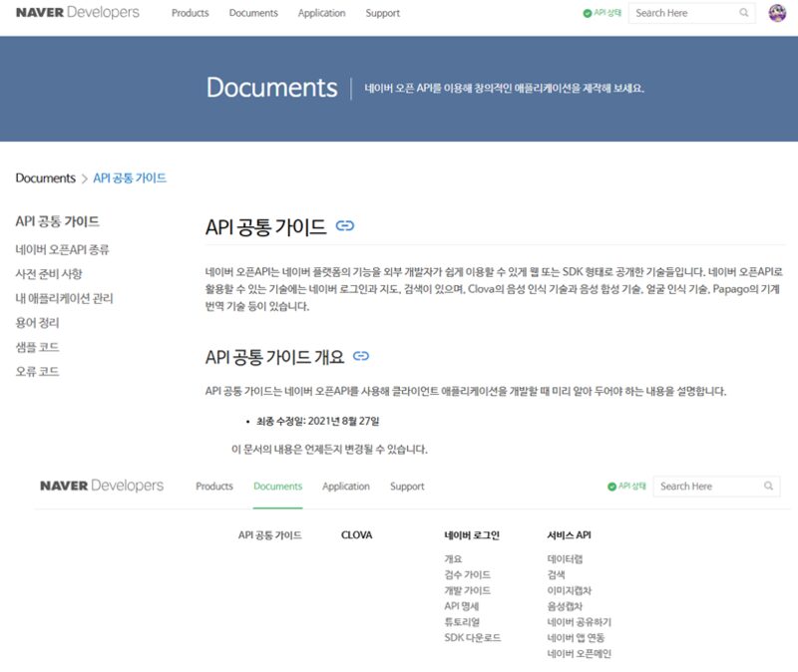The height and width of the screenshot is (672, 798).
Task: Click green API status icon in top header
Action: pyautogui.click(x=587, y=13)
